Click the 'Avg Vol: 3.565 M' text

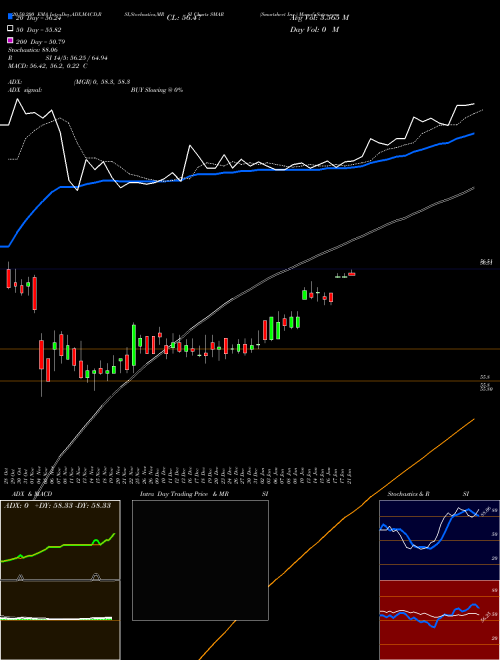[x=319, y=18]
